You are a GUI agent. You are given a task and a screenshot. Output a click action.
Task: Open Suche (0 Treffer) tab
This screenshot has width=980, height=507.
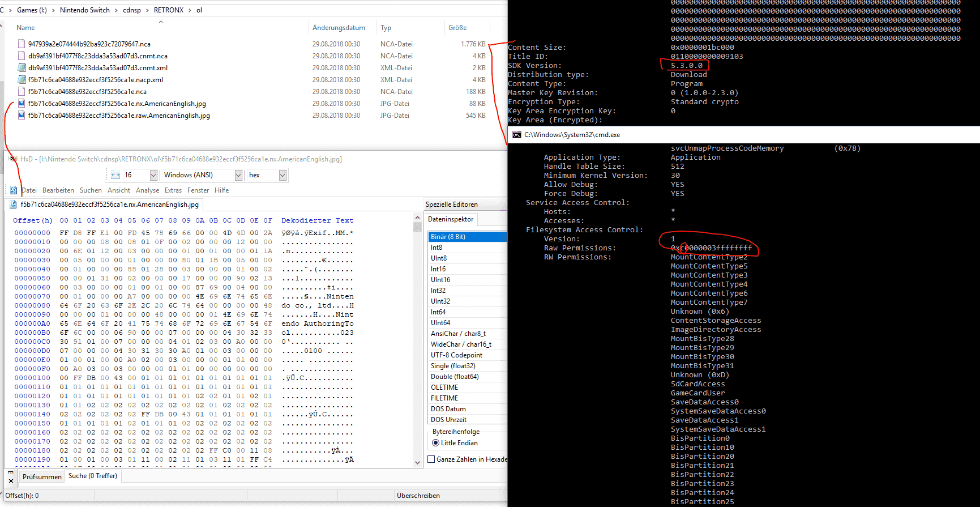click(93, 476)
